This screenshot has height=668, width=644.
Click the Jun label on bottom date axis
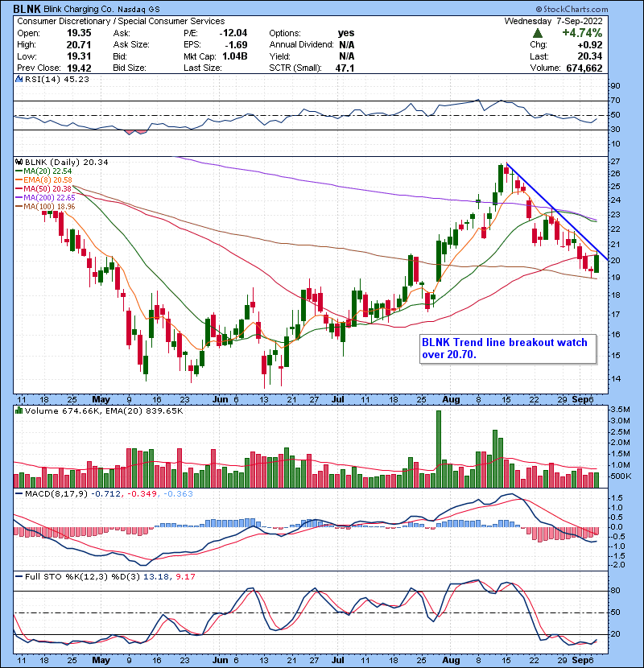click(220, 660)
